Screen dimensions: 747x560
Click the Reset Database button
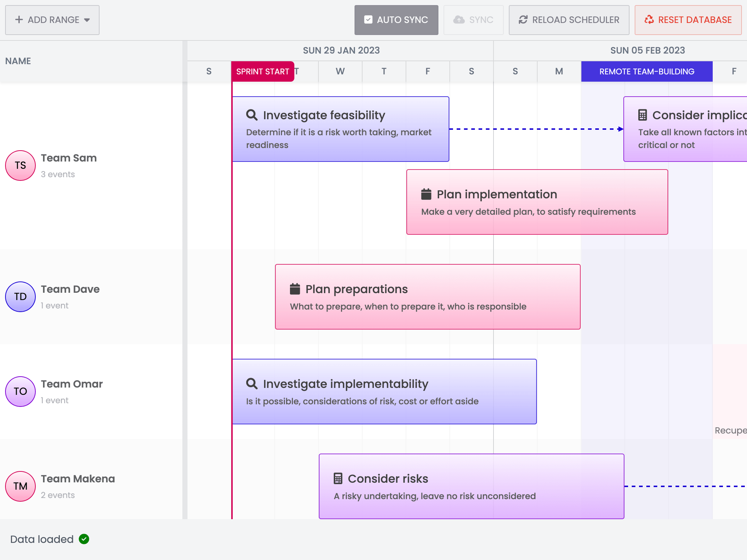(x=688, y=20)
